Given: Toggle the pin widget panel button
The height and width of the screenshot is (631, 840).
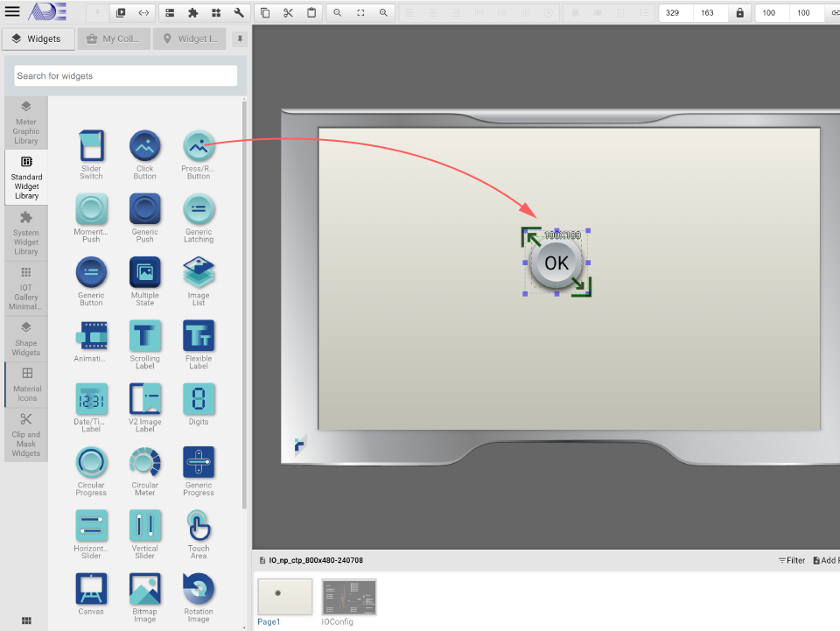Looking at the screenshot, I should click(x=240, y=39).
